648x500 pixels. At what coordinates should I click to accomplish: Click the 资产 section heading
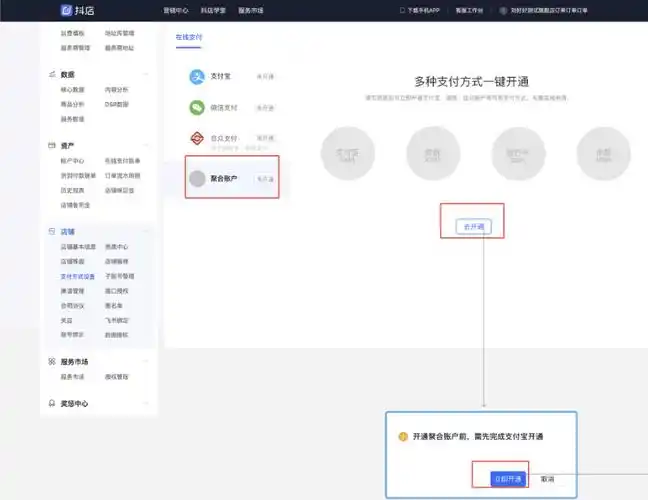(x=67, y=145)
